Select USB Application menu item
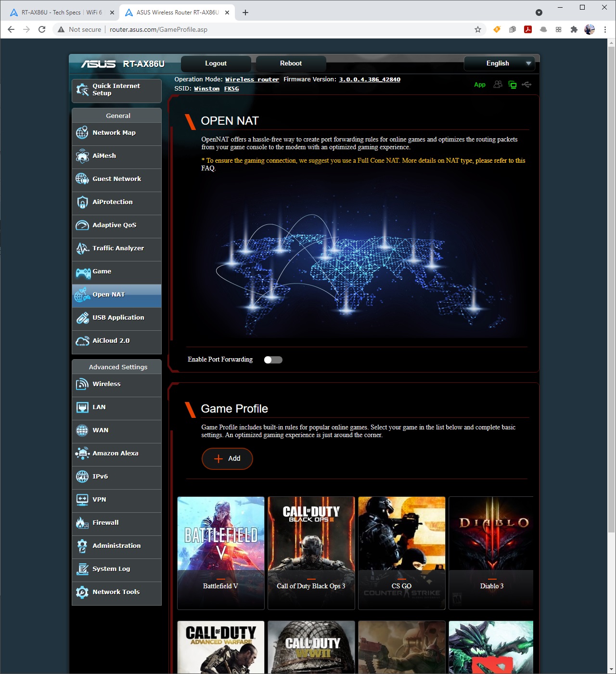 [118, 318]
